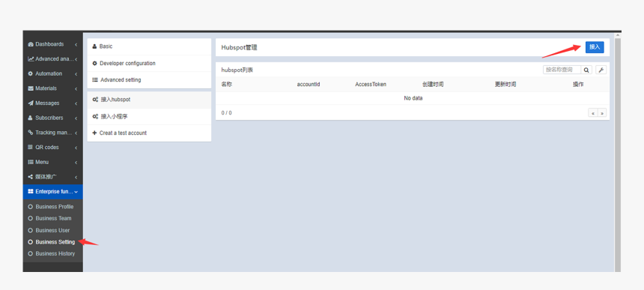Expand the Tracking management chevron
644x290 pixels.
pos(76,133)
